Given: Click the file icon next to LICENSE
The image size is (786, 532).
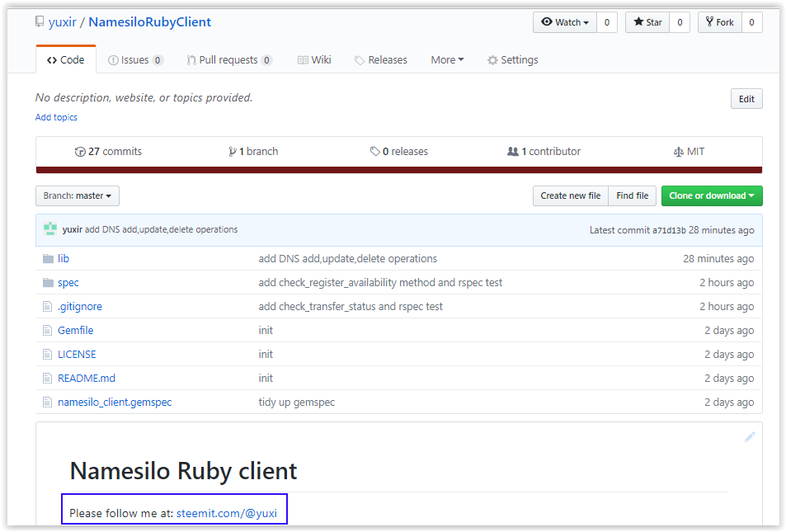Looking at the screenshot, I should [x=47, y=355].
